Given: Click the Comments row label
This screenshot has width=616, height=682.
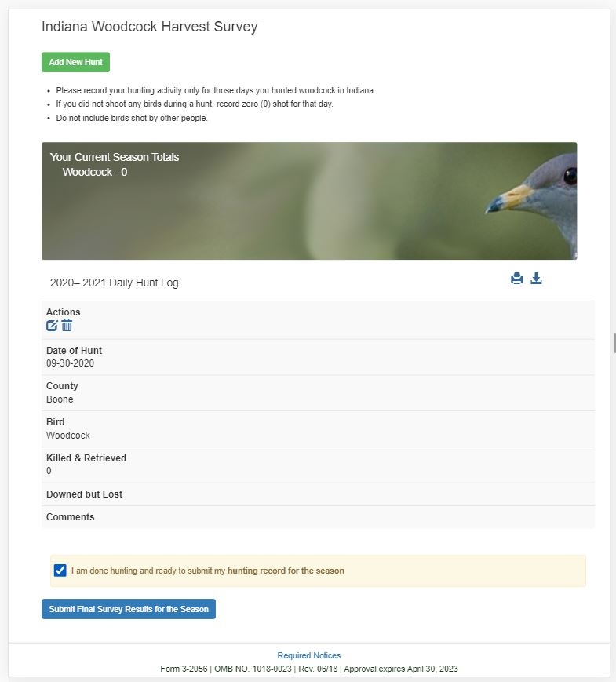Looking at the screenshot, I should (70, 517).
